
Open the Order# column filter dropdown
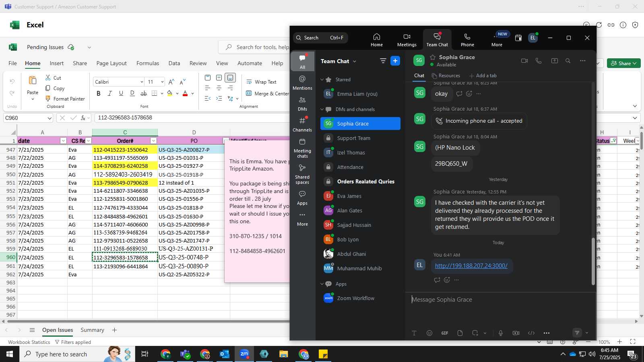(x=153, y=141)
